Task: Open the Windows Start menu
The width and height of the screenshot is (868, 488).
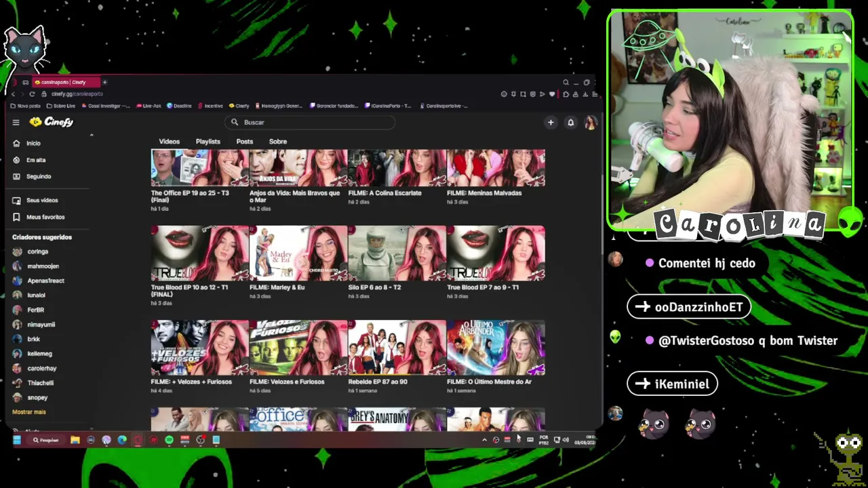Action: click(x=16, y=440)
